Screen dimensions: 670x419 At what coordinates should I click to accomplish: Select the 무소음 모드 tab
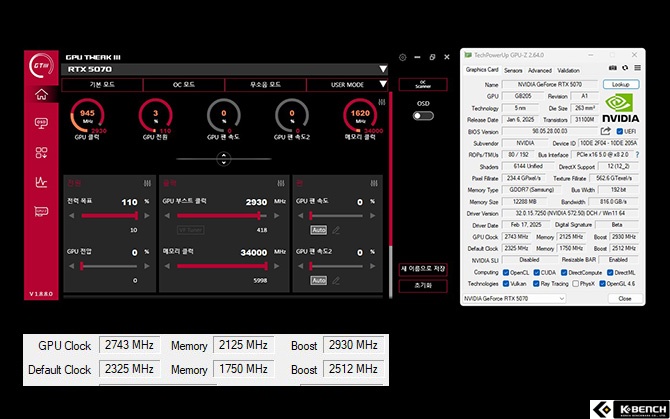[265, 85]
